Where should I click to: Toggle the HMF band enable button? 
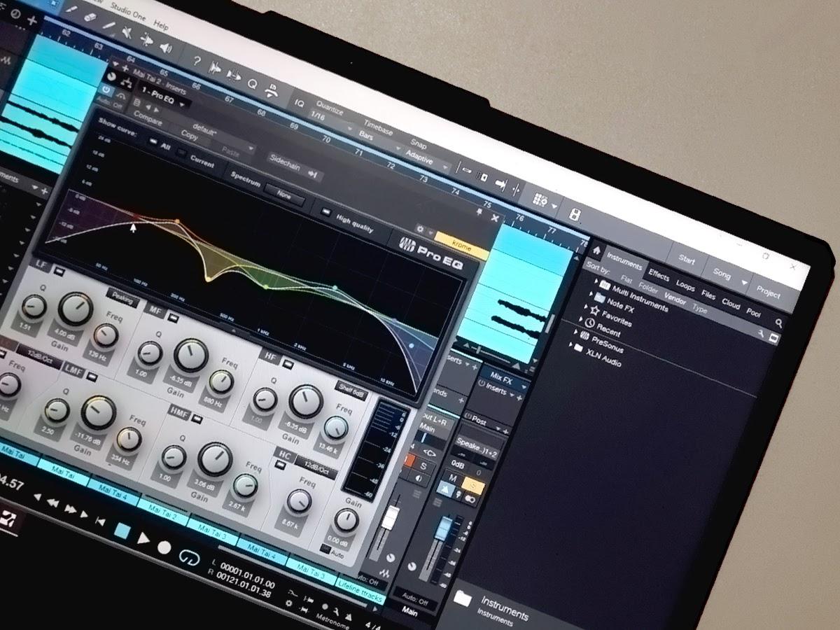197,420
